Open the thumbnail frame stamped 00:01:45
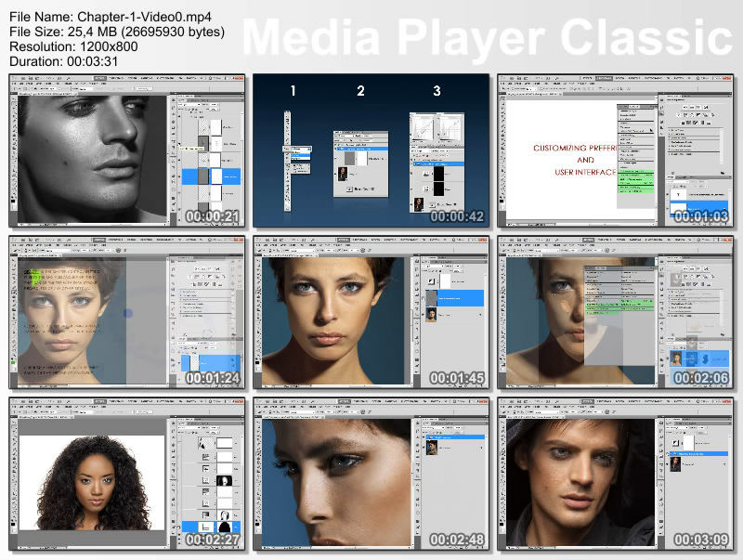Viewport: 743px width, 560px height. point(371,312)
